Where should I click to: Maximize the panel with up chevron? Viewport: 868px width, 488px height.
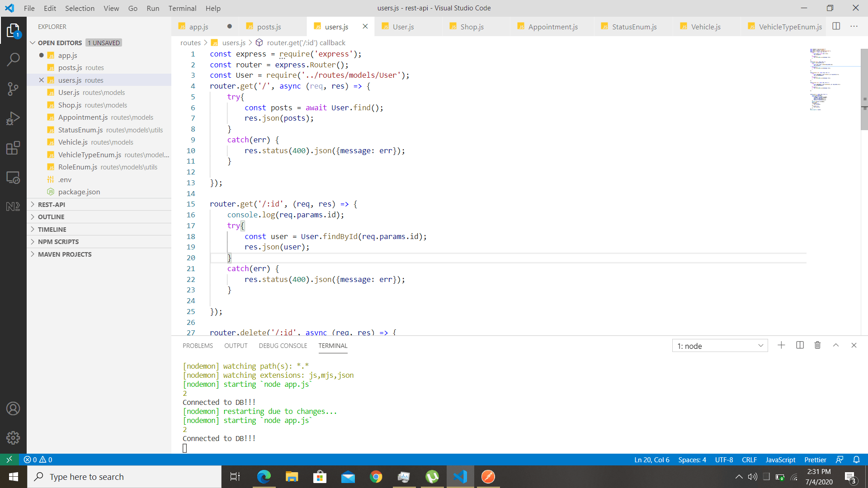[836, 345]
